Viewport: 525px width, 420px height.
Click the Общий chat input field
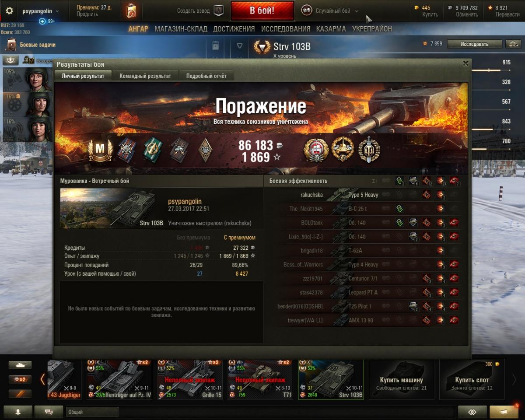(x=92, y=412)
